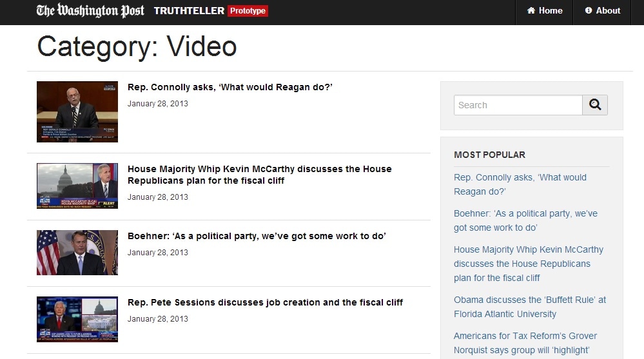Open Rep. Connolly video thumbnail

pyautogui.click(x=77, y=112)
